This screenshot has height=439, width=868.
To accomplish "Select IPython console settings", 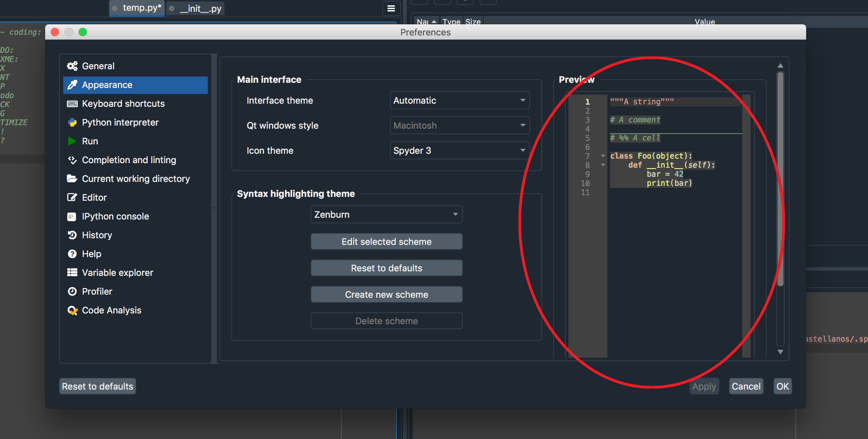I will click(115, 216).
